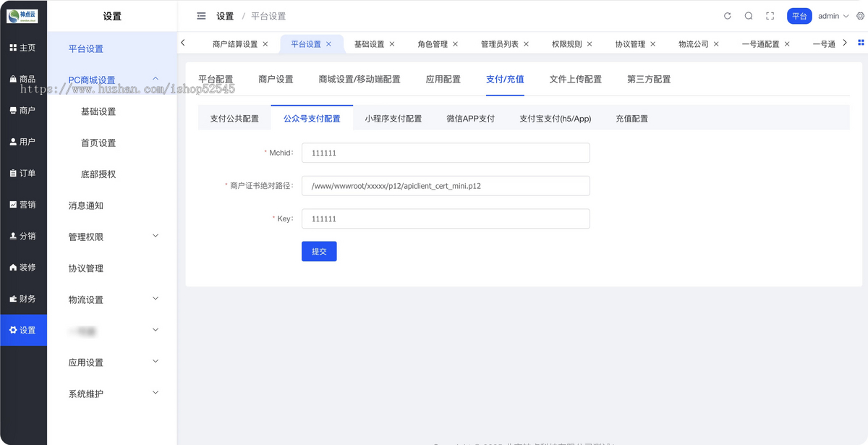Click the Mchid input field

pos(446,153)
